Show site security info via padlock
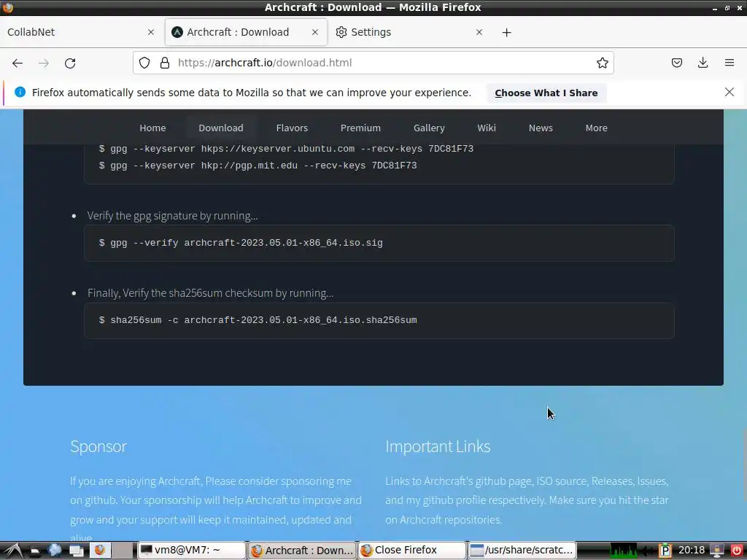Viewport: 747px width, 560px height. tap(165, 63)
